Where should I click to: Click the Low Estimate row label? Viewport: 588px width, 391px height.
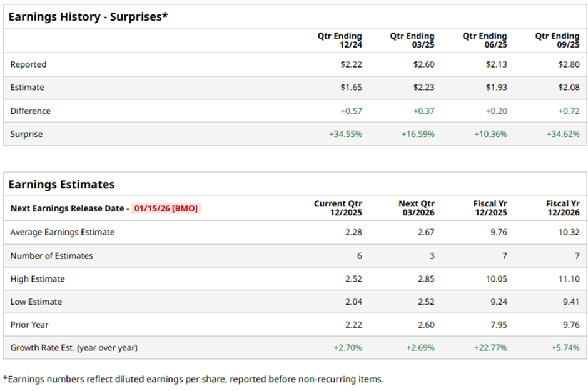click(36, 302)
